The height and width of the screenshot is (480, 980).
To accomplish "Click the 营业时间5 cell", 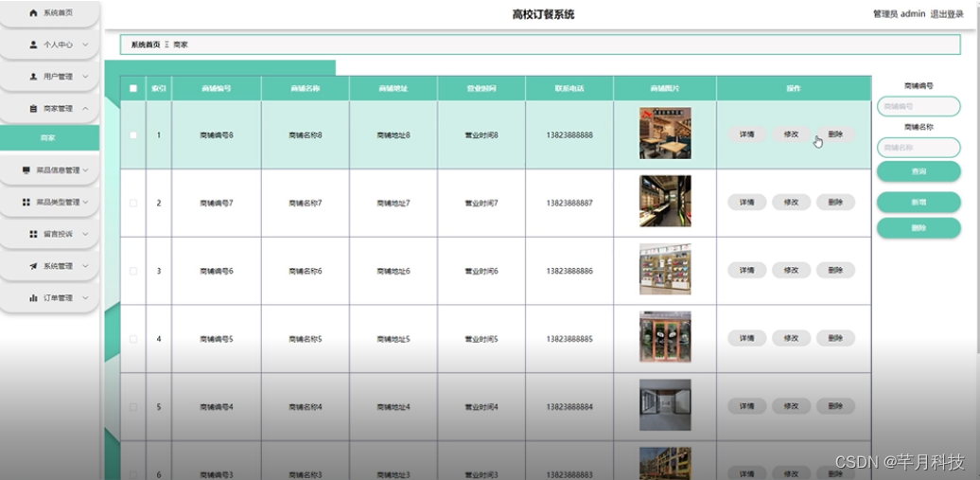I will coord(481,339).
